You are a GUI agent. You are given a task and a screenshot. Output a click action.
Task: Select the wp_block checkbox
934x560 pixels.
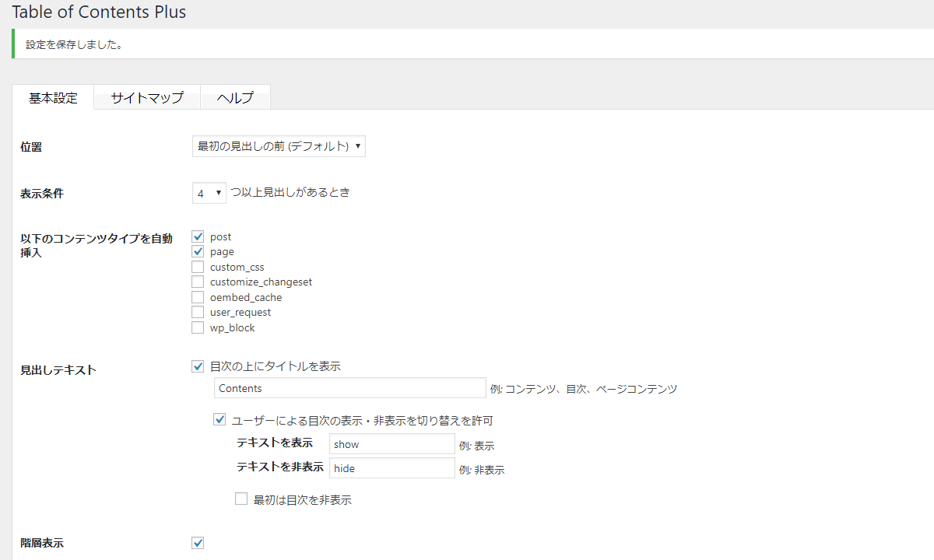click(x=198, y=327)
